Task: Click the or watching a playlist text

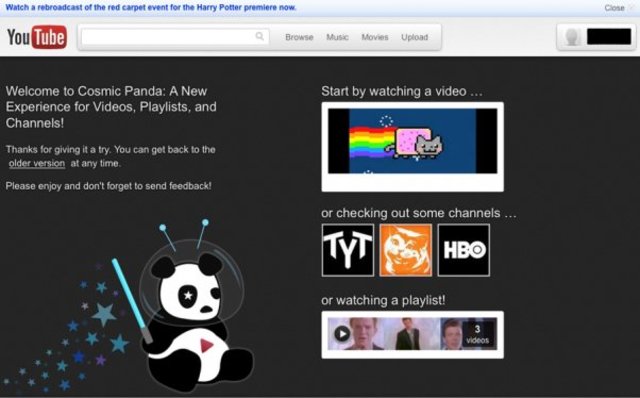Action: click(x=383, y=300)
